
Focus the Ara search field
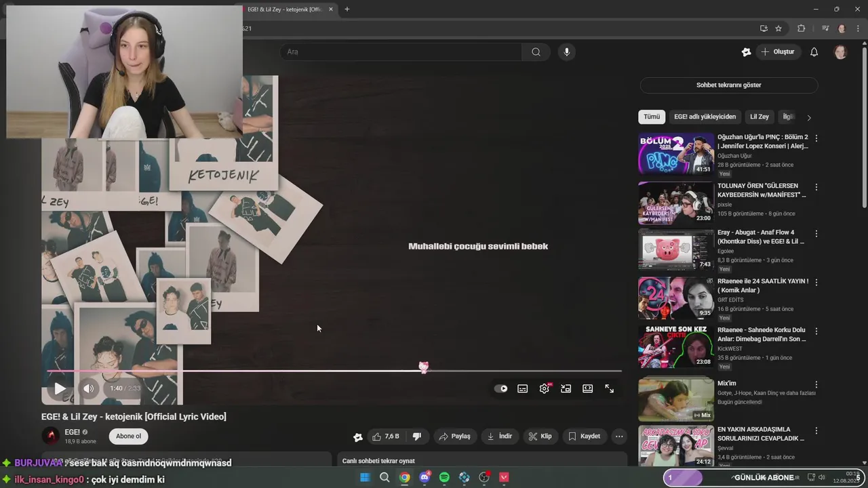tap(401, 52)
